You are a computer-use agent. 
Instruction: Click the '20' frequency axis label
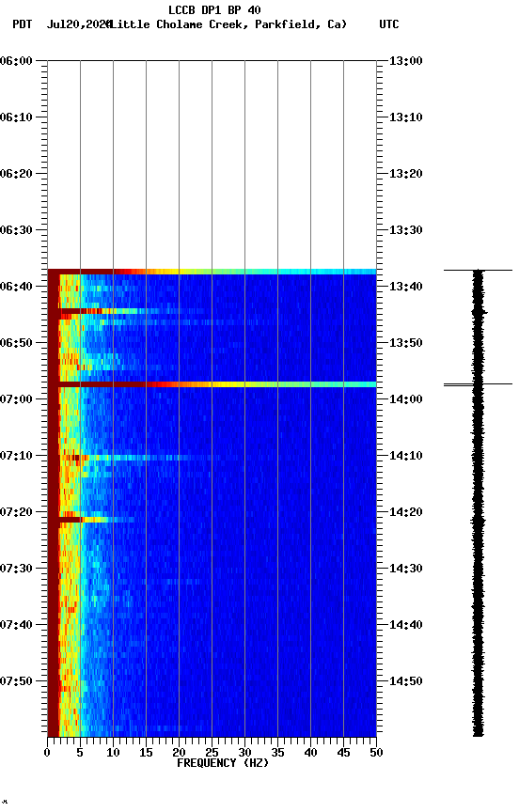(179, 753)
